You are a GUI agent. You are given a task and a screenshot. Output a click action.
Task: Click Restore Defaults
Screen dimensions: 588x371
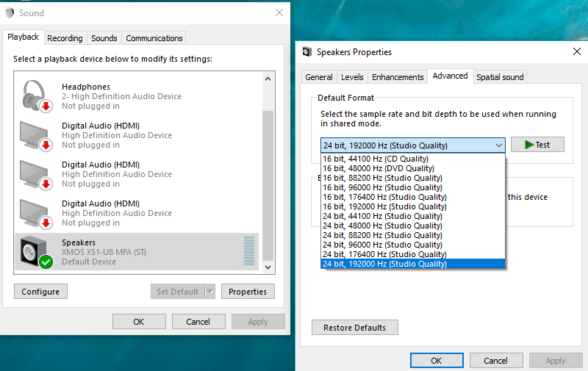coord(355,328)
